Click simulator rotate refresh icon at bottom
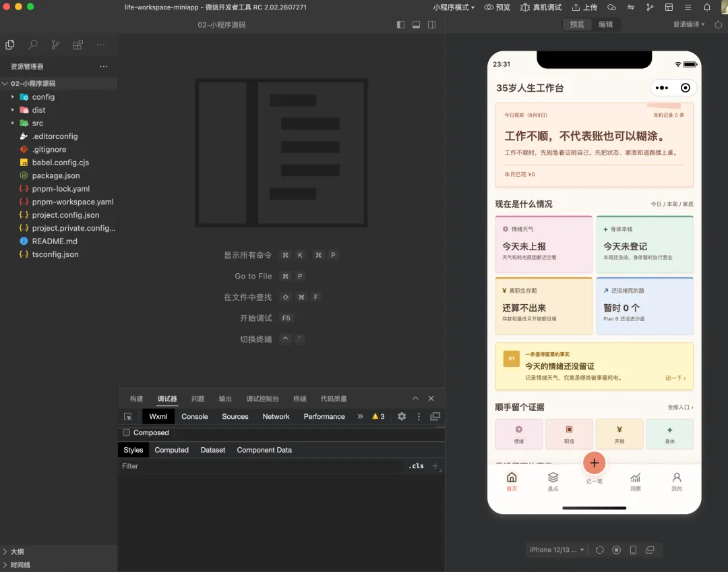The width and height of the screenshot is (728, 572). (600, 550)
